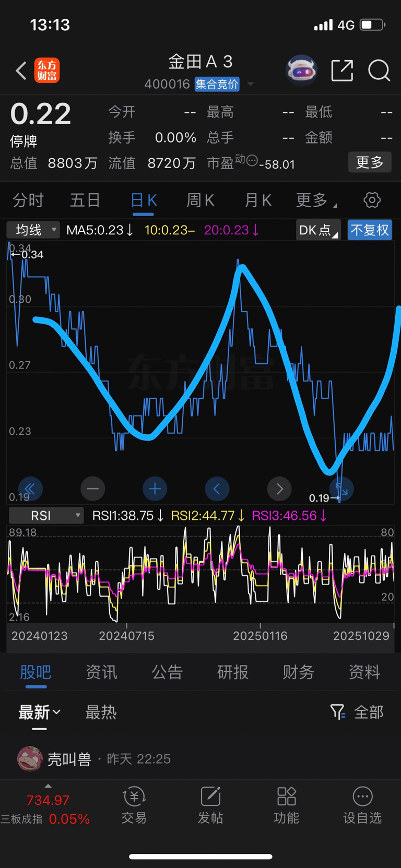
Task: Jump to earliest with double-left arrow
Action: point(30,489)
